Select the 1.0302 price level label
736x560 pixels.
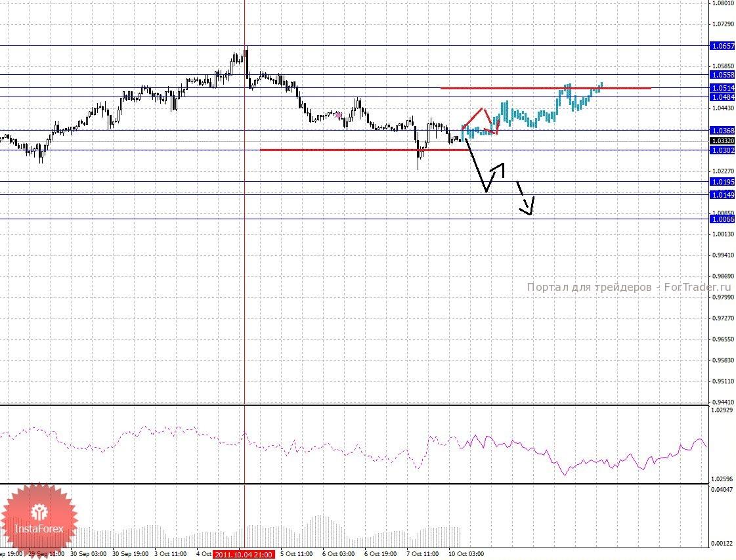[722, 151]
